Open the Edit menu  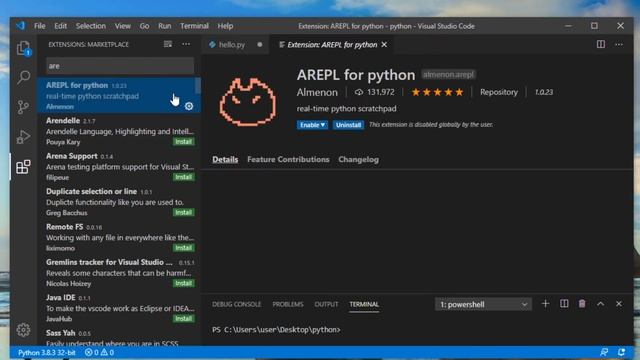click(60, 26)
